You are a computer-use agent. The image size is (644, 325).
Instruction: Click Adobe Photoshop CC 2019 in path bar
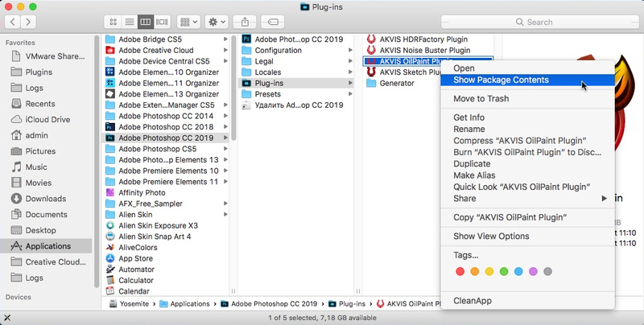pyautogui.click(x=269, y=303)
